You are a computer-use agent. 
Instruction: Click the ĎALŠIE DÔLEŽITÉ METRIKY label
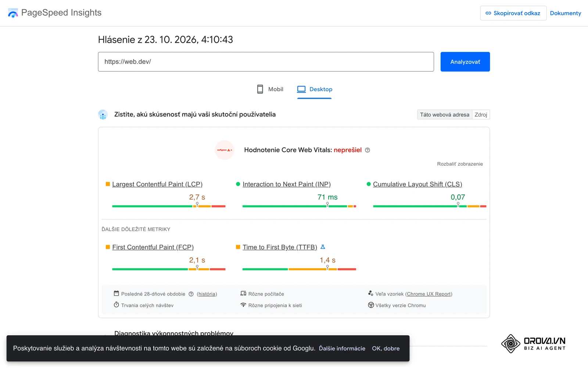point(136,229)
